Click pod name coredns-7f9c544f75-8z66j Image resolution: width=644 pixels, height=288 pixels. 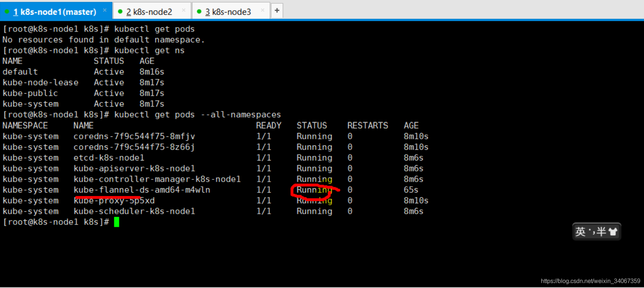point(134,147)
